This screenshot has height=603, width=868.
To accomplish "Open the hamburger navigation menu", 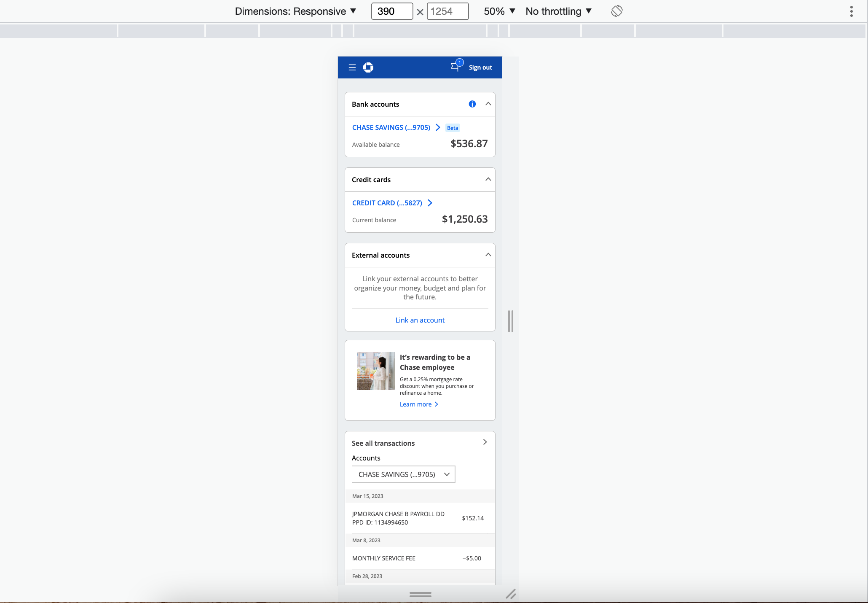I will pos(352,67).
